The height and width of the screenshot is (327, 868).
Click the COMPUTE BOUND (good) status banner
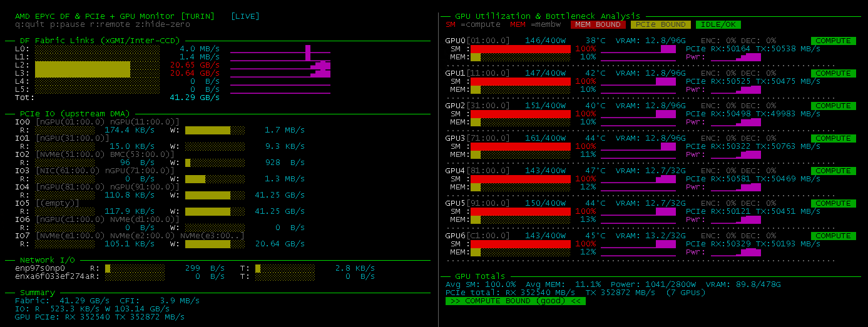coord(515,301)
